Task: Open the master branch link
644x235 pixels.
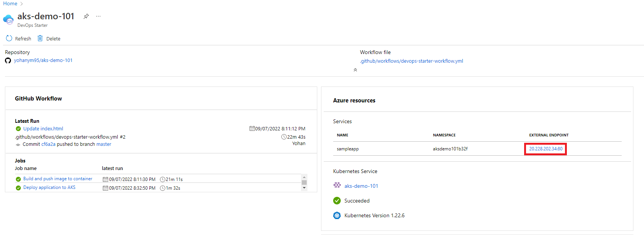Action: pyautogui.click(x=104, y=144)
